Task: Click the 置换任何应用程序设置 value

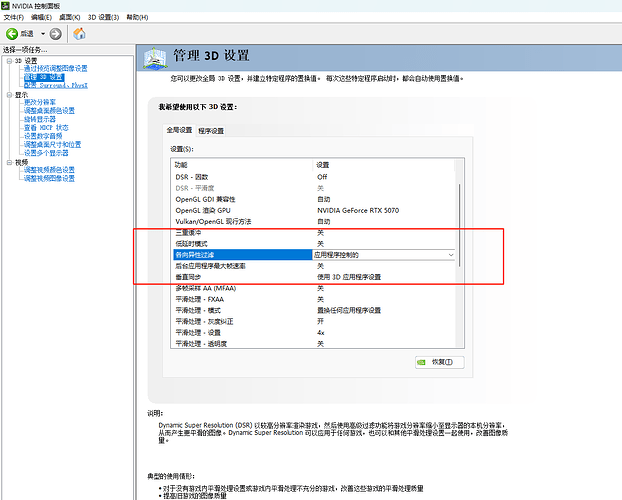Action: [x=349, y=310]
